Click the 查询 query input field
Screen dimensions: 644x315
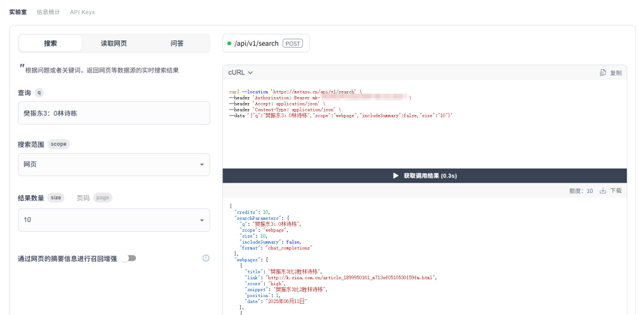[114, 113]
